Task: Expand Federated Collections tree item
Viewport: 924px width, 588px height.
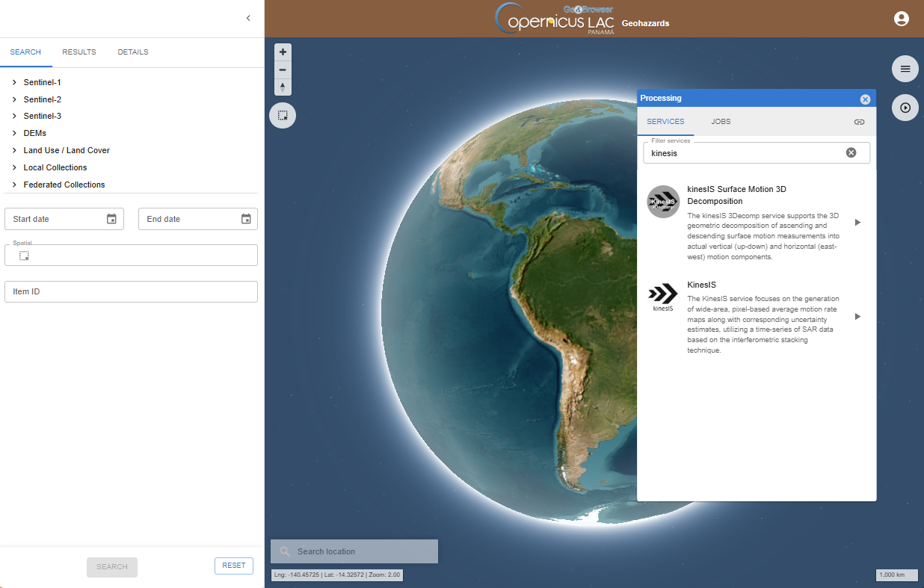Action: [14, 185]
